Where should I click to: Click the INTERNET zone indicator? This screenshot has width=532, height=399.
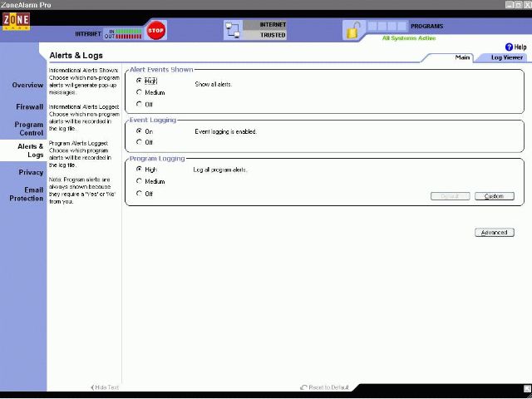(x=265, y=25)
